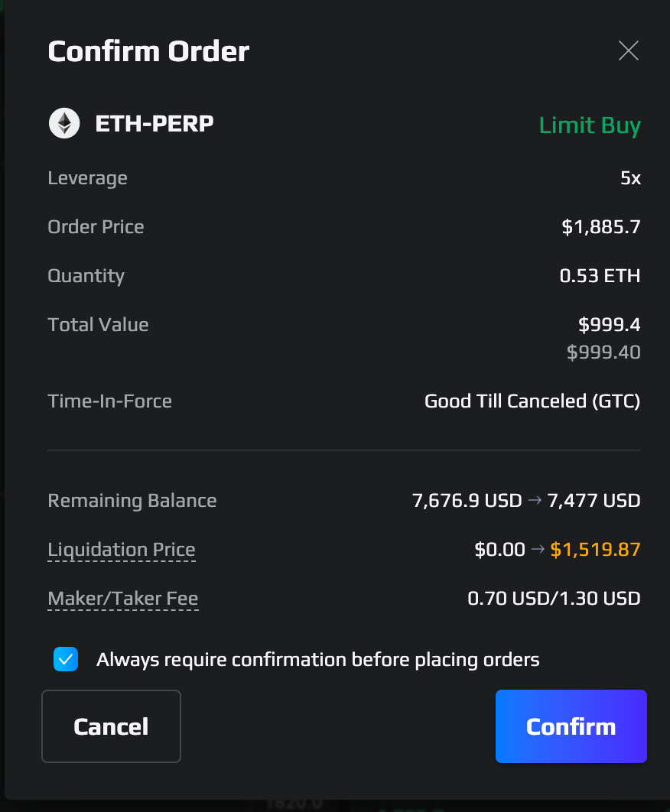Image resolution: width=670 pixels, height=812 pixels.
Task: Click the 0.70 USD/1.30 USD fee value
Action: tap(554, 599)
